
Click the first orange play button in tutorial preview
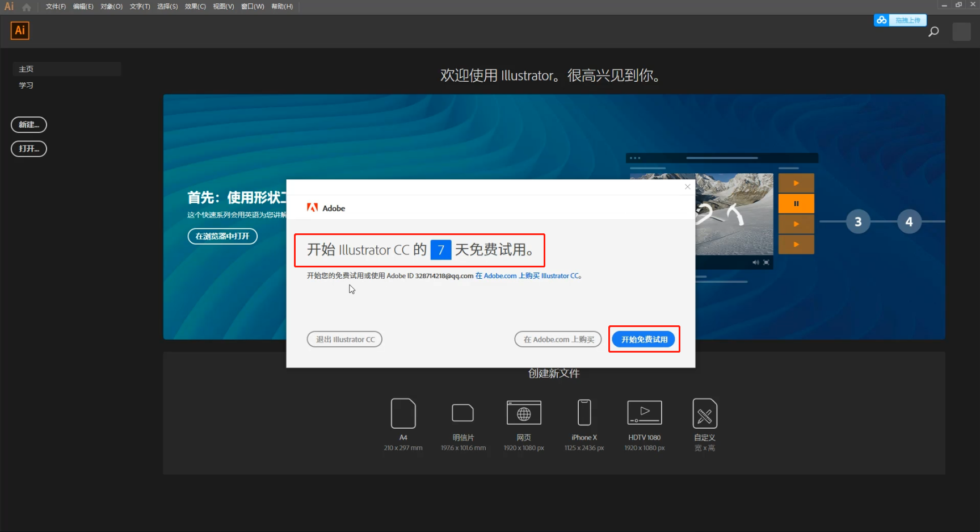(x=796, y=183)
